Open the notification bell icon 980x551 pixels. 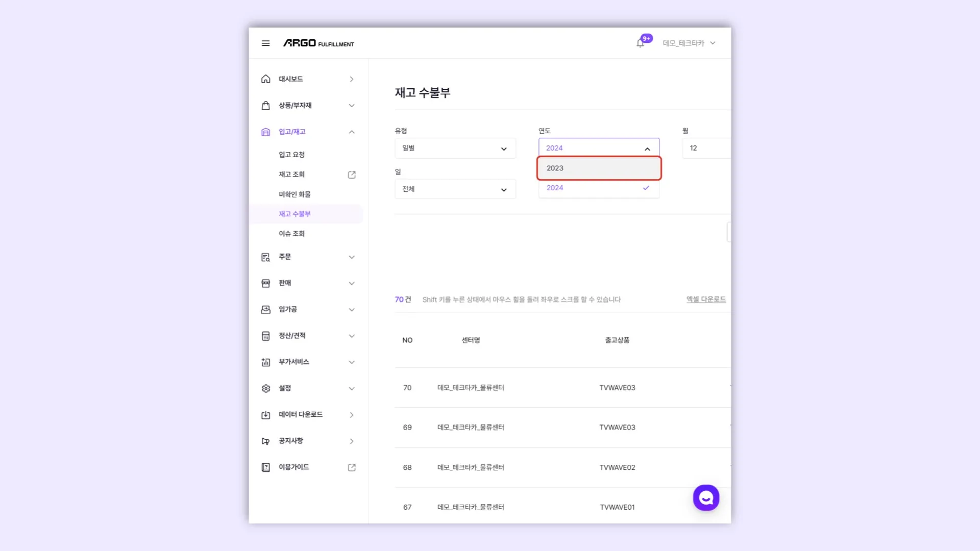[640, 43]
